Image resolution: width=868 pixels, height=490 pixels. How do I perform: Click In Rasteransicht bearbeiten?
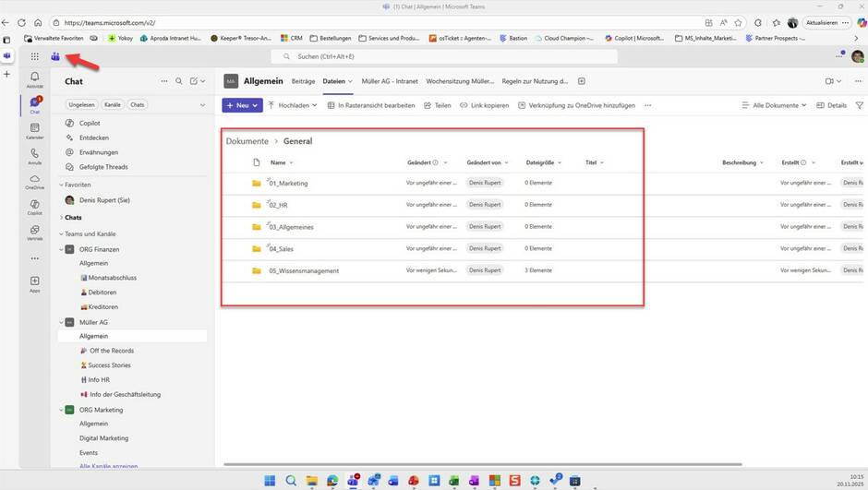tap(371, 105)
